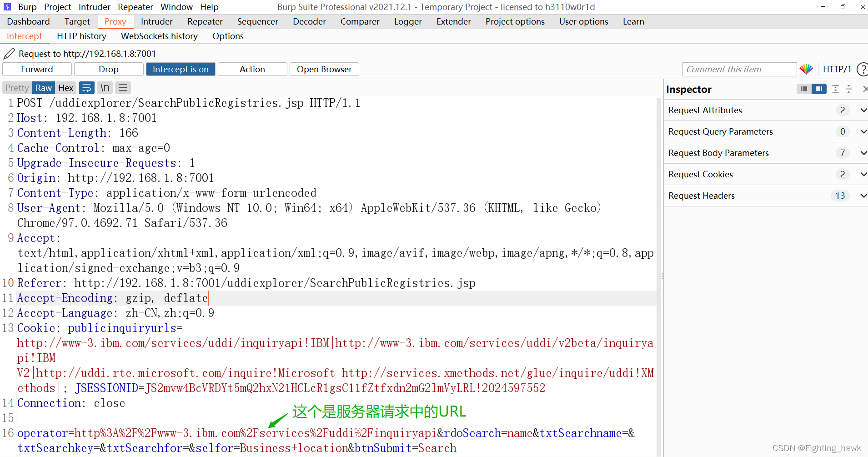Open the Sequencer tab
868x457 pixels.
tap(258, 21)
